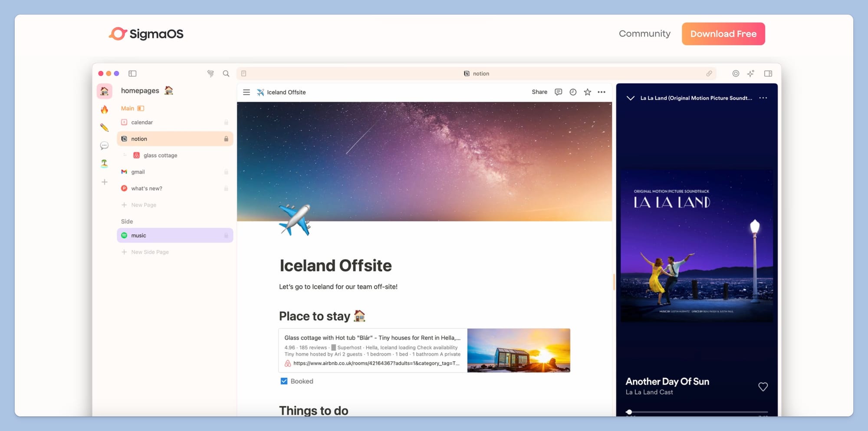Click the Main section label
Viewport: 868px width, 431px height.
(127, 108)
